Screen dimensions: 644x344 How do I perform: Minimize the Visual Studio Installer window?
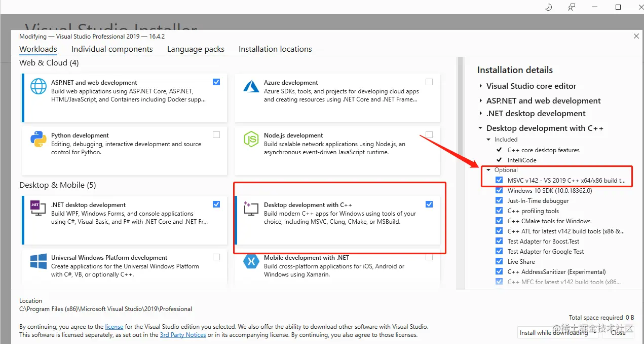point(595,7)
